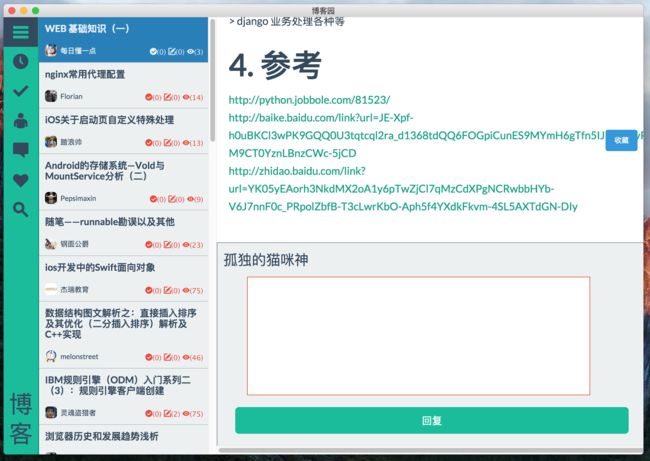Open the Android的存储系统 Vold post
This screenshot has width=650, height=461.
click(104, 171)
